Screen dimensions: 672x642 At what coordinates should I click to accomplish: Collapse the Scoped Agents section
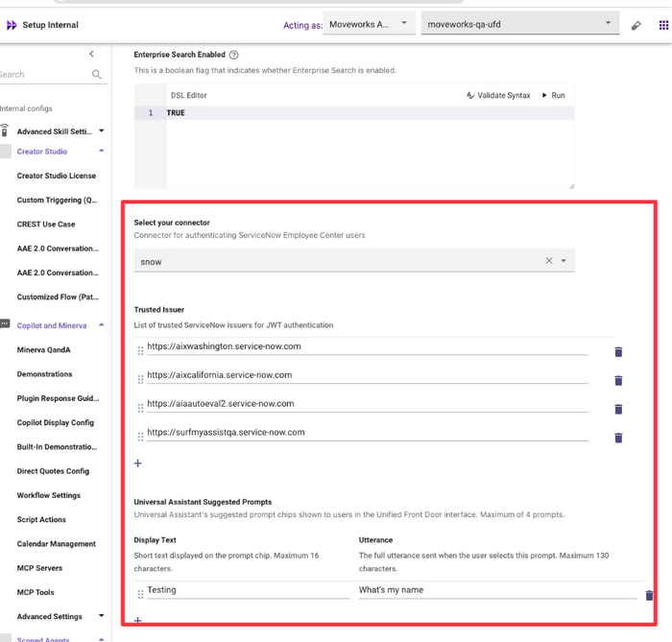coord(102,639)
